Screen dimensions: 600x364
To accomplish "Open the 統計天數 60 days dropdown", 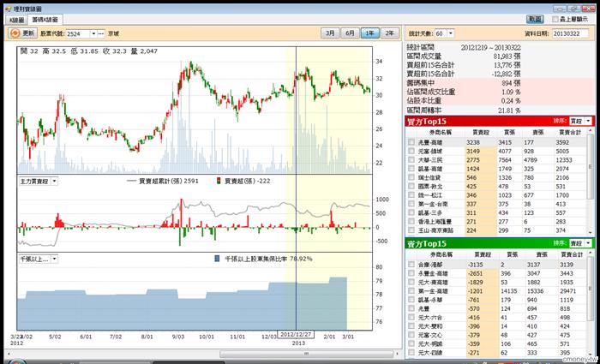I will (x=450, y=33).
